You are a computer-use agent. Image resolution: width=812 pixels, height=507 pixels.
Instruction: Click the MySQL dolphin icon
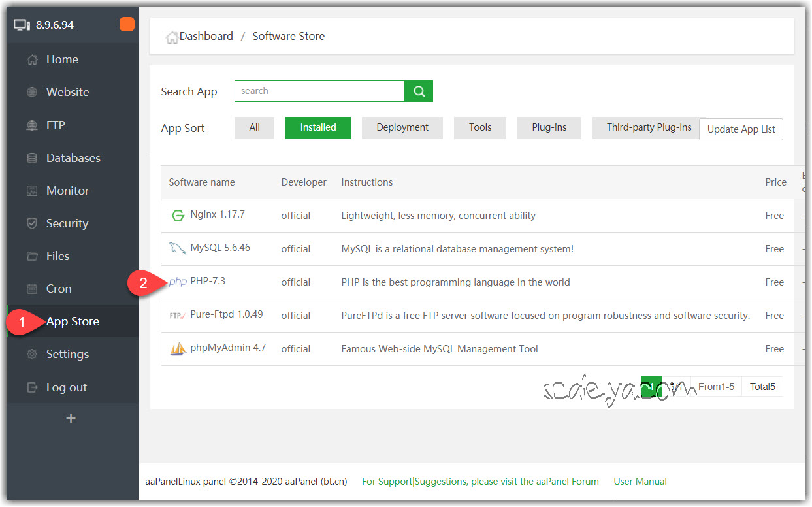pos(178,248)
